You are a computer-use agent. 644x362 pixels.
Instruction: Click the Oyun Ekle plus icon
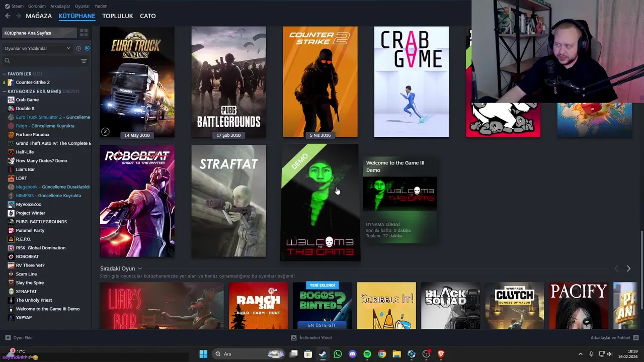8,338
